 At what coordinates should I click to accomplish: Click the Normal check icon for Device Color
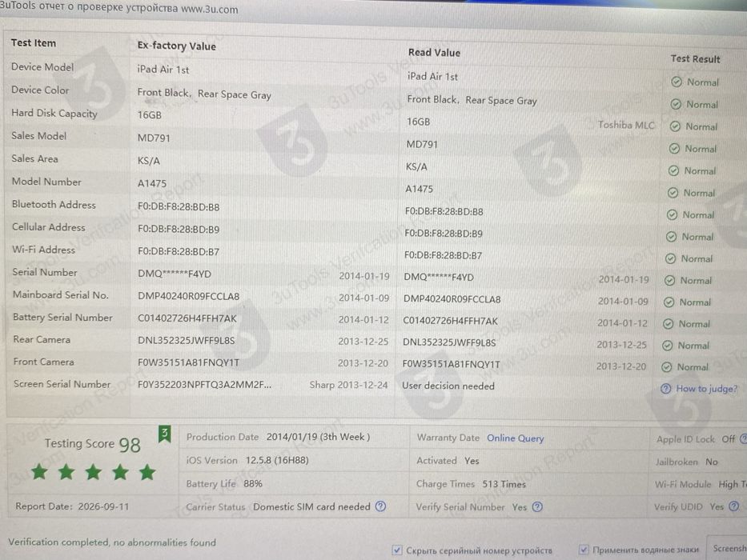pyautogui.click(x=676, y=104)
